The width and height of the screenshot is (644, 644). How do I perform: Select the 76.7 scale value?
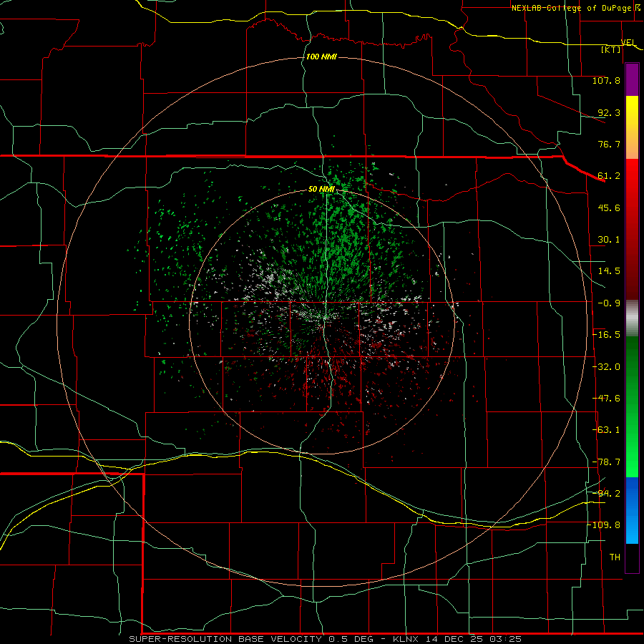(609, 144)
